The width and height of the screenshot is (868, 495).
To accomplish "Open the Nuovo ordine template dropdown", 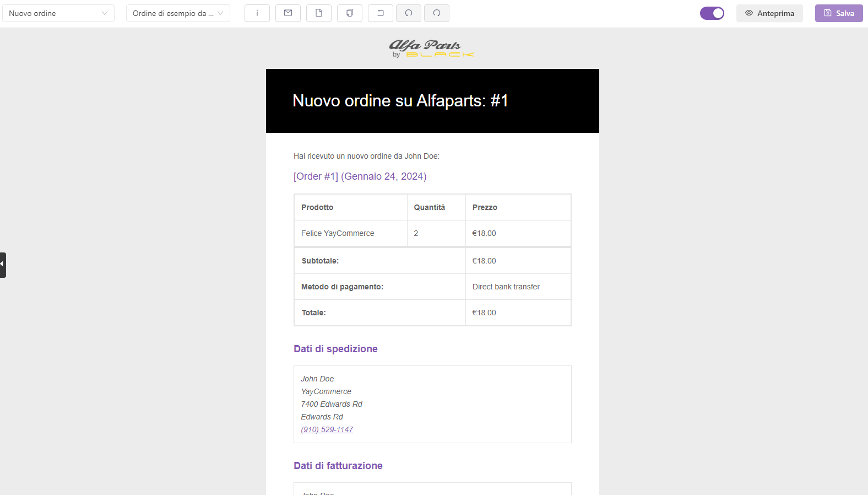I will [58, 13].
